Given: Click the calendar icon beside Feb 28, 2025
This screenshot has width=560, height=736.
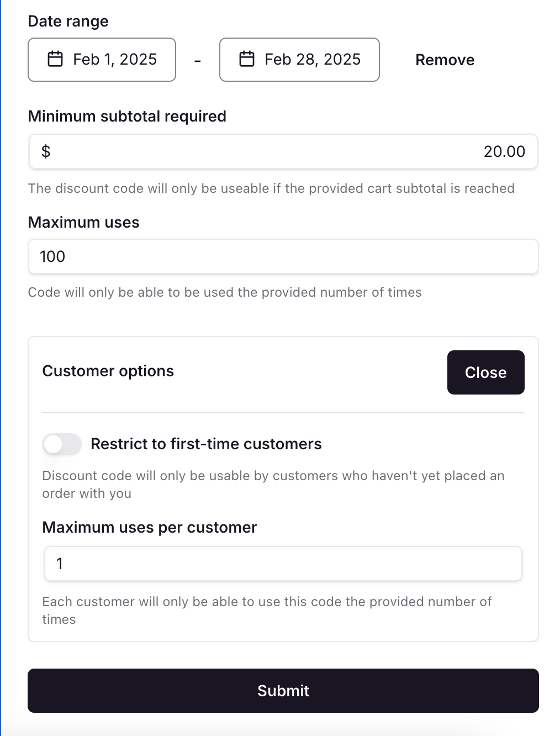Looking at the screenshot, I should pyautogui.click(x=247, y=59).
